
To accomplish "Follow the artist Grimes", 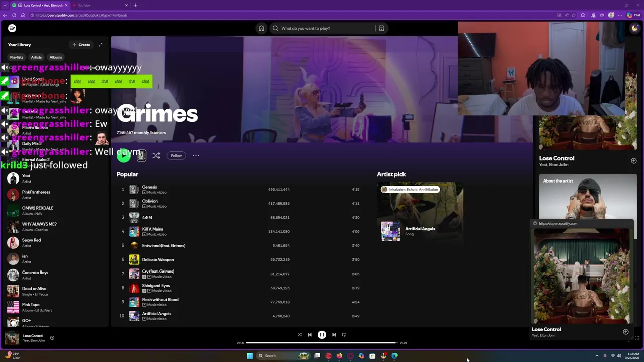I will click(176, 156).
